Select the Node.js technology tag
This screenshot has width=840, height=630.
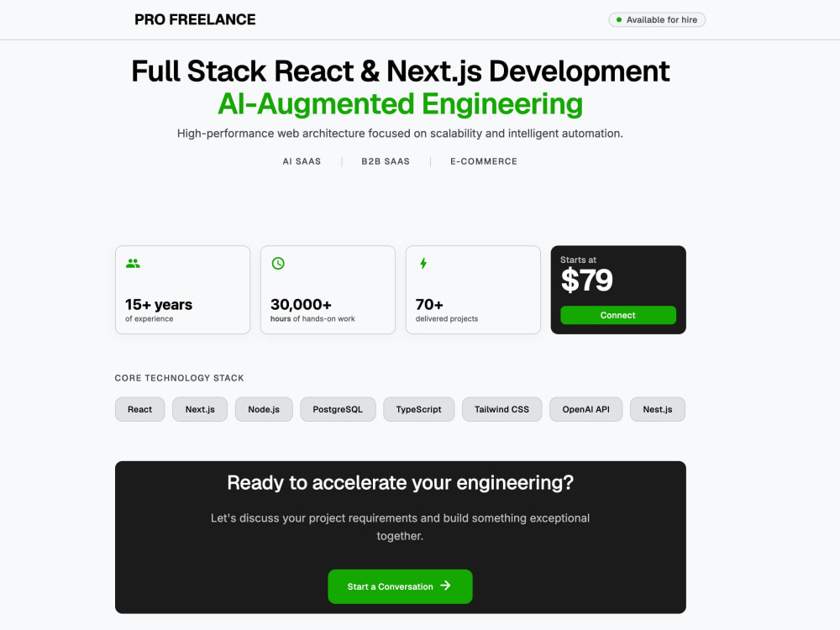click(264, 409)
